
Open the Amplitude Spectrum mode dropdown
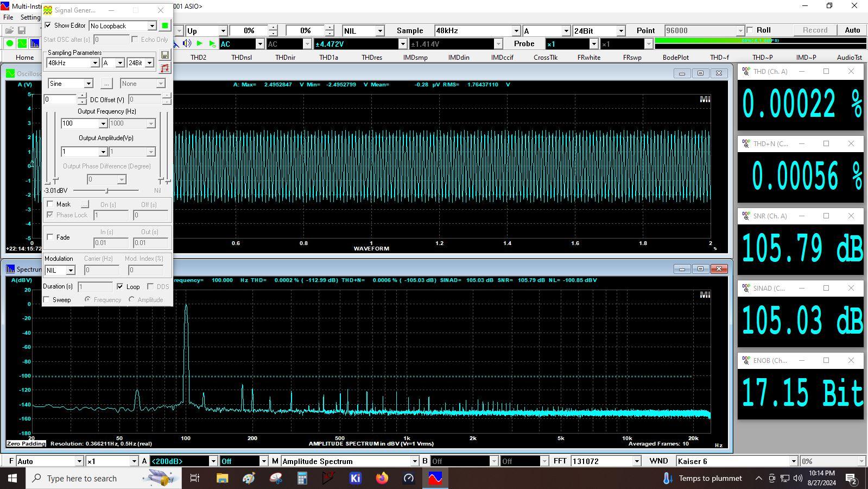[415, 461]
